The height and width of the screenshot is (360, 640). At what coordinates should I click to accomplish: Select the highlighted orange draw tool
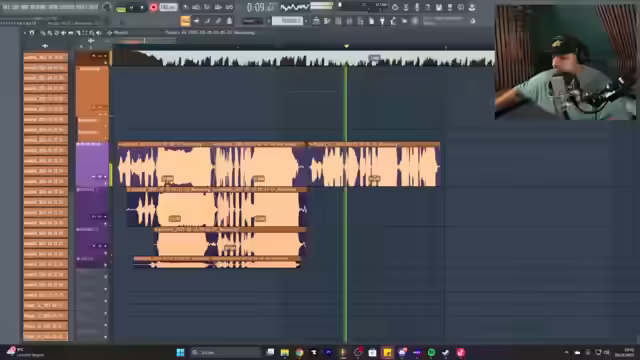tap(185, 21)
